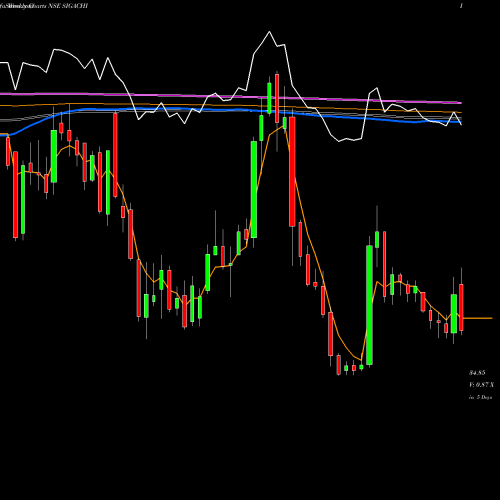This screenshot has width=500, height=500.
Task: Click the highest peak of the white line
Action: [269, 32]
